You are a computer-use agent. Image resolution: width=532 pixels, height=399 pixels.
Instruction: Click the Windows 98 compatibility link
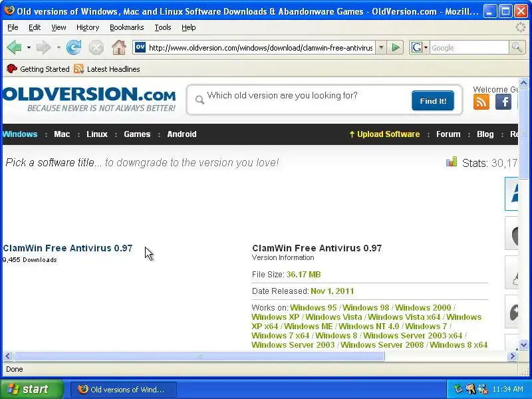tap(366, 308)
